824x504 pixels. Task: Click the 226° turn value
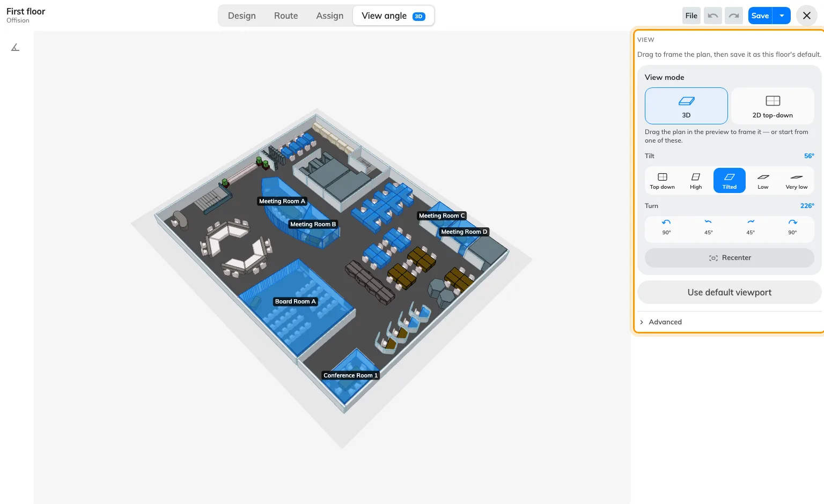[807, 206]
